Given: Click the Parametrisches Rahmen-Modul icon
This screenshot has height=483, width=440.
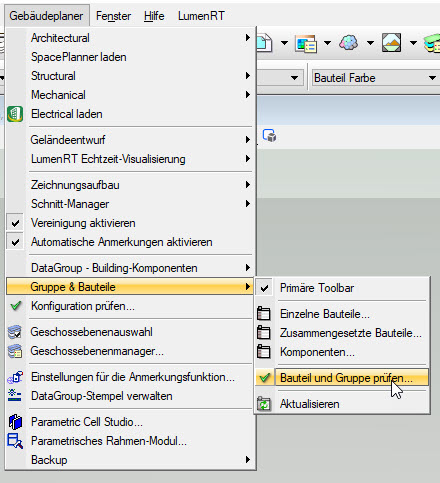Looking at the screenshot, I should [15, 441].
